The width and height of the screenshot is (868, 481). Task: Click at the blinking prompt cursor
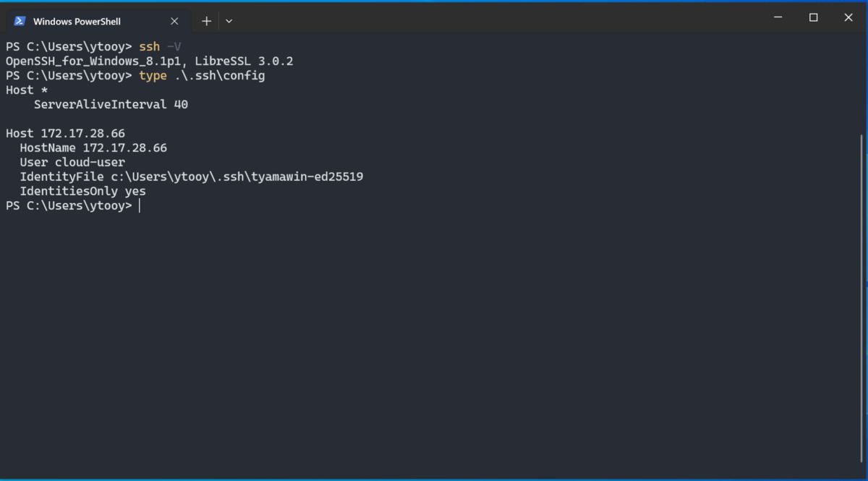coord(140,206)
